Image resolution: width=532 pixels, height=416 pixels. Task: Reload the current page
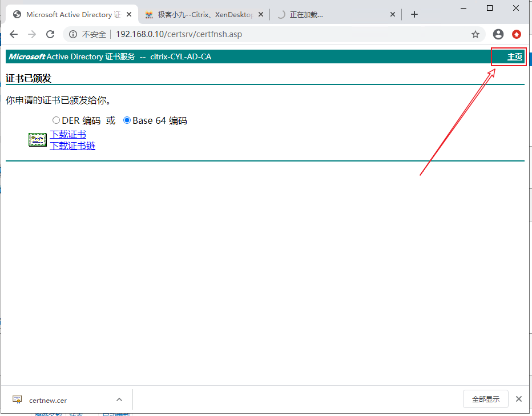(50, 34)
